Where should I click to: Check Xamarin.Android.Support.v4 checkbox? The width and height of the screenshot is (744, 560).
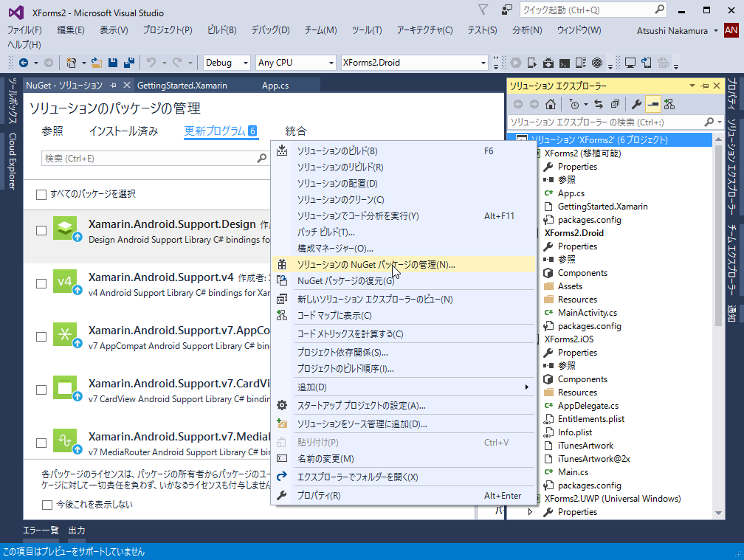[41, 283]
